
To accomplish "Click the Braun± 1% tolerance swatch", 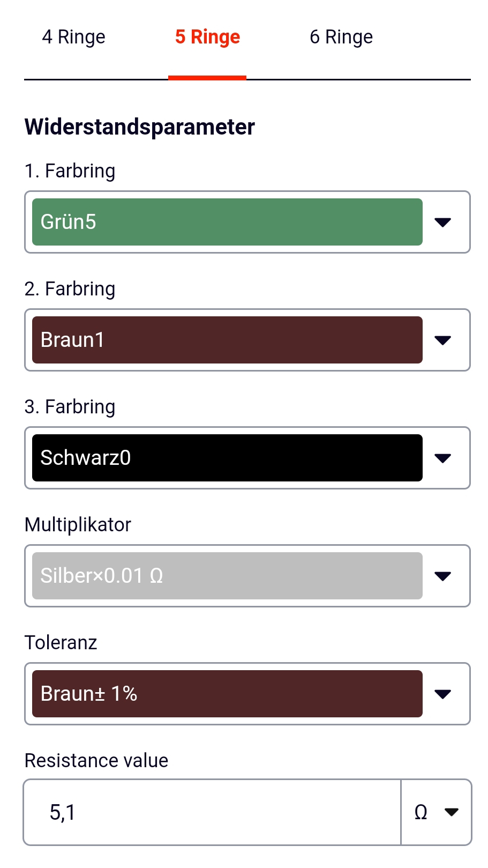I will click(227, 694).
